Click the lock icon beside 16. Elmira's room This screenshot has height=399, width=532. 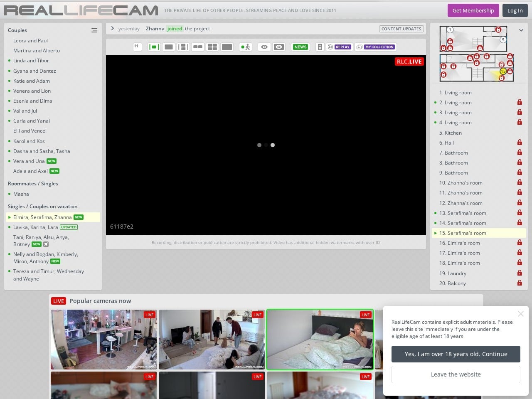coord(520,243)
